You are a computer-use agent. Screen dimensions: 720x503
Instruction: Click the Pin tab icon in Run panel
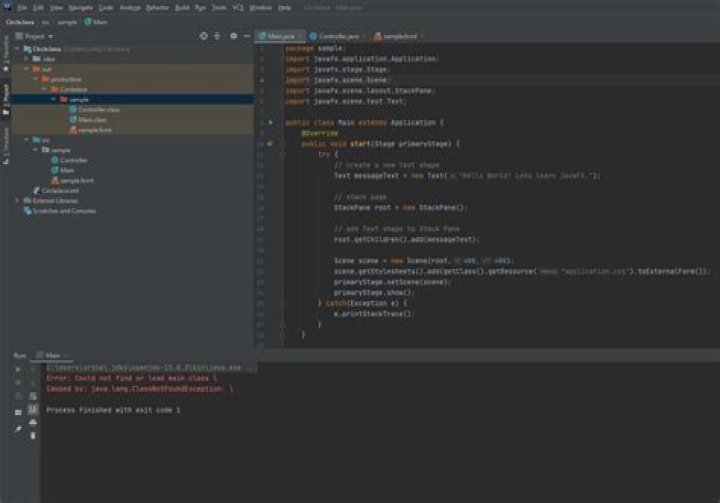click(x=18, y=429)
